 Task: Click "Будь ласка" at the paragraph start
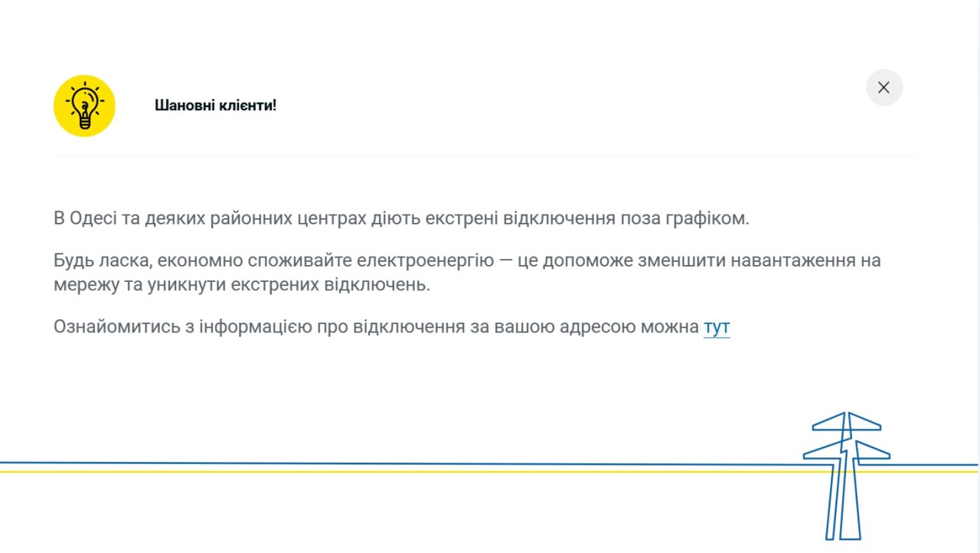(99, 260)
